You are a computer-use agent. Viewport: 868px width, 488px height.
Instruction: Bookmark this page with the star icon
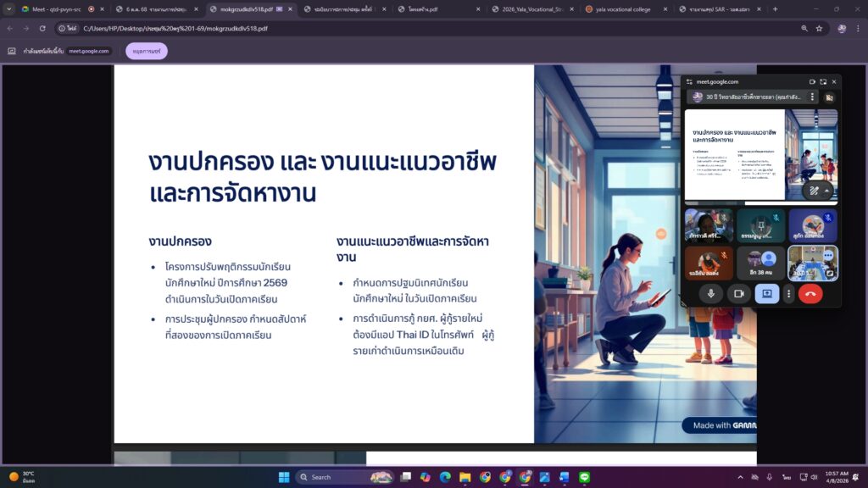click(x=820, y=28)
